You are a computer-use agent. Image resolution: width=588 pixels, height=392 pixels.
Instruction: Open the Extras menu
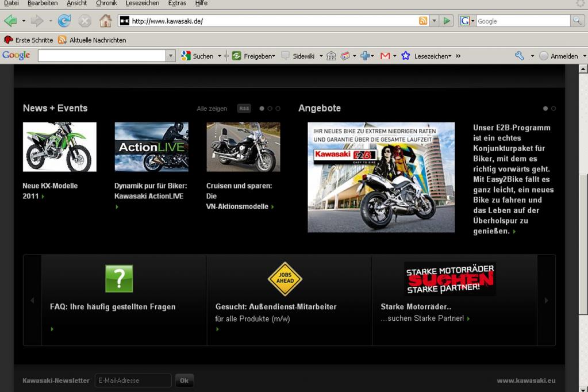[177, 3]
